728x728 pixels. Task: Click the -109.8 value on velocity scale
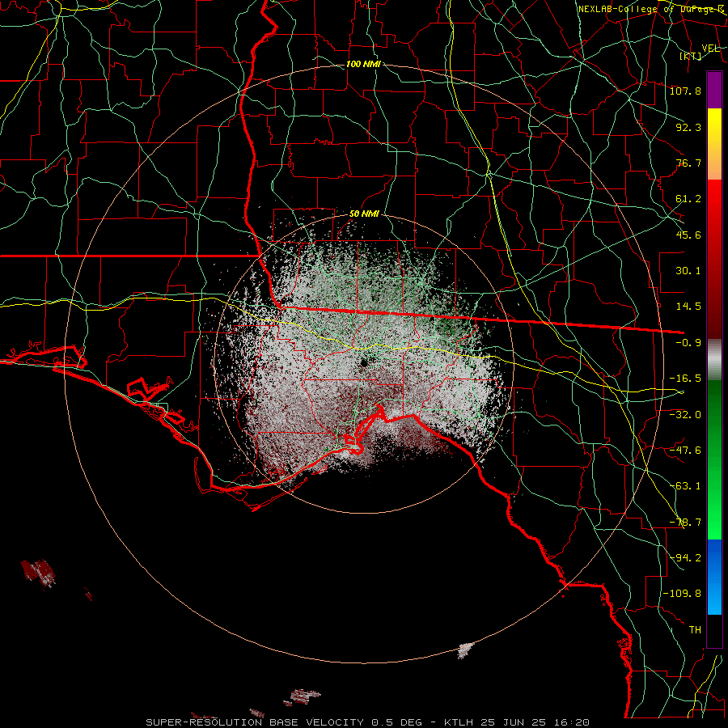pyautogui.click(x=682, y=594)
